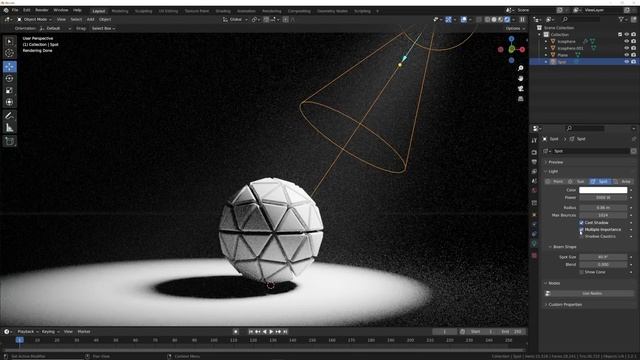Expand the Preview panel
Screen dimensions: 640x360
(x=556, y=162)
